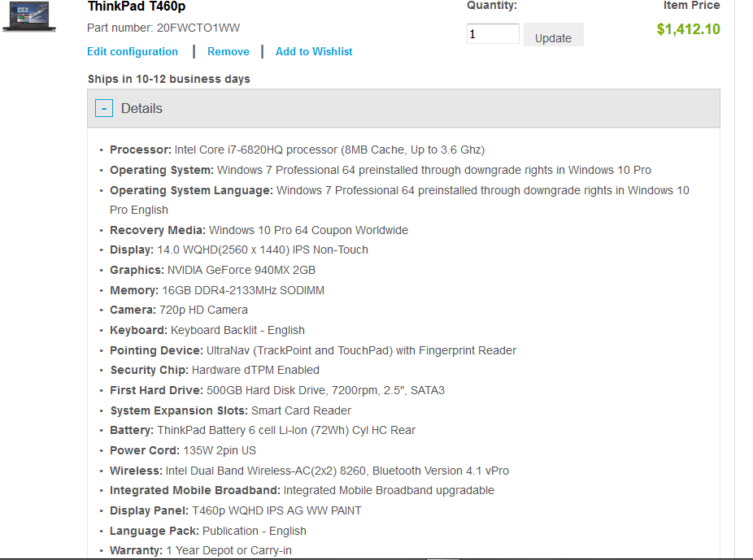Select the Camera 720p HD line
This screenshot has width=753, height=560.
tap(179, 310)
